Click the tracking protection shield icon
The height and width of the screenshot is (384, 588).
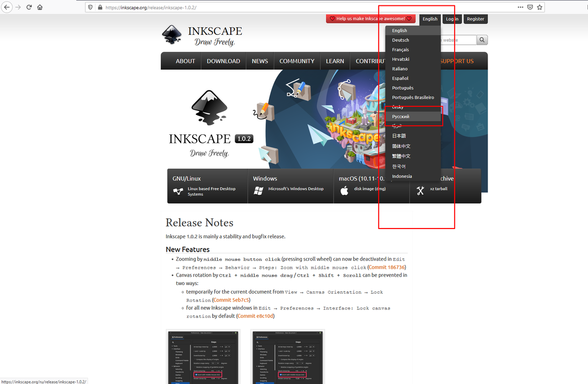click(90, 8)
